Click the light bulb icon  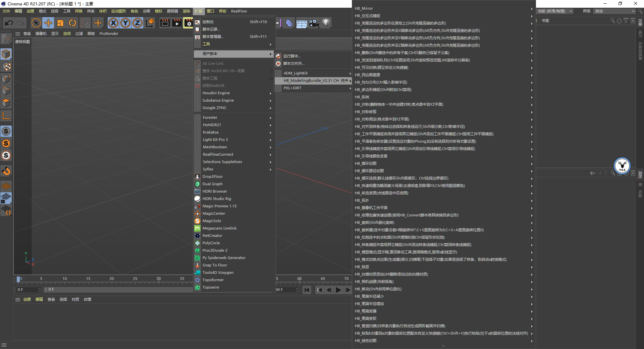pyautogui.click(x=326, y=23)
